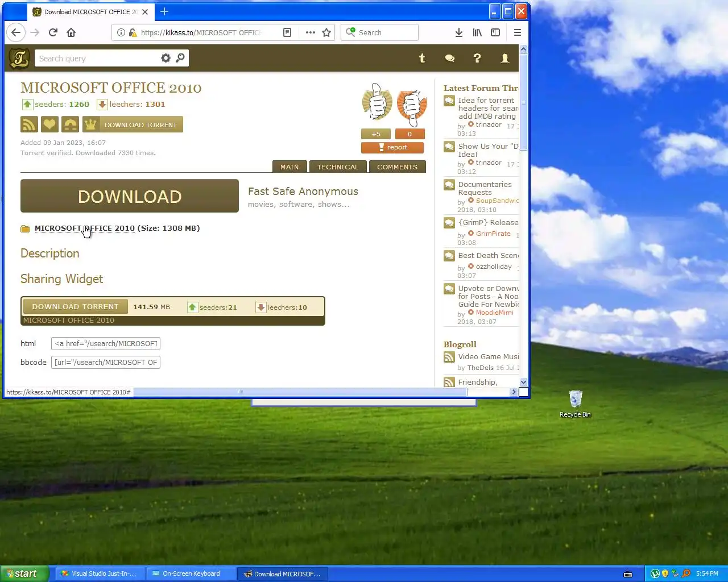Click the uTorrent system tray icon
This screenshot has height=582, width=728.
coord(655,573)
